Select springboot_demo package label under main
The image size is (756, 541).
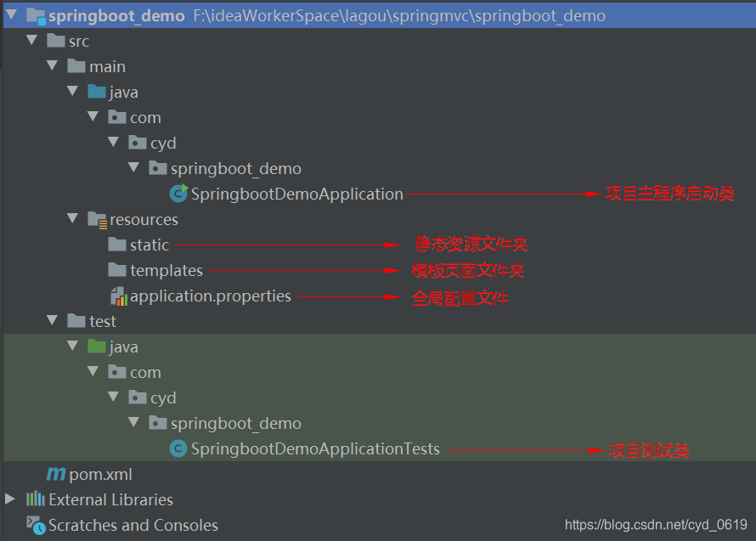click(236, 169)
